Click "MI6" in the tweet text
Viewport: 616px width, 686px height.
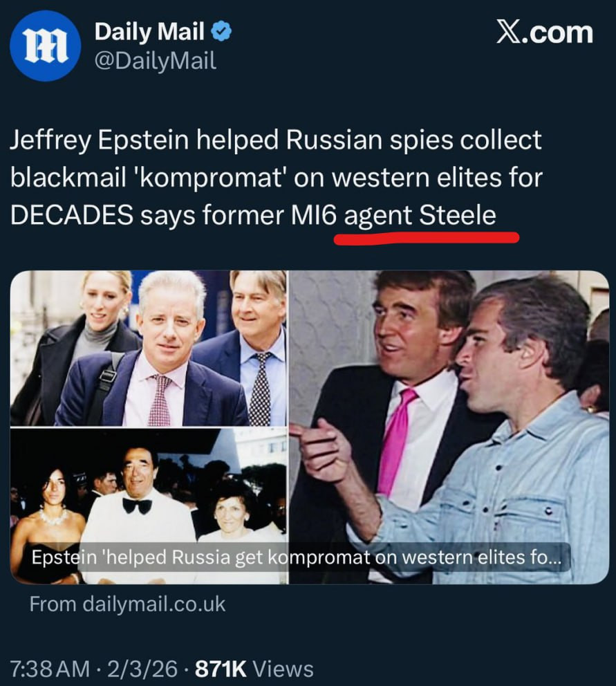tap(313, 216)
